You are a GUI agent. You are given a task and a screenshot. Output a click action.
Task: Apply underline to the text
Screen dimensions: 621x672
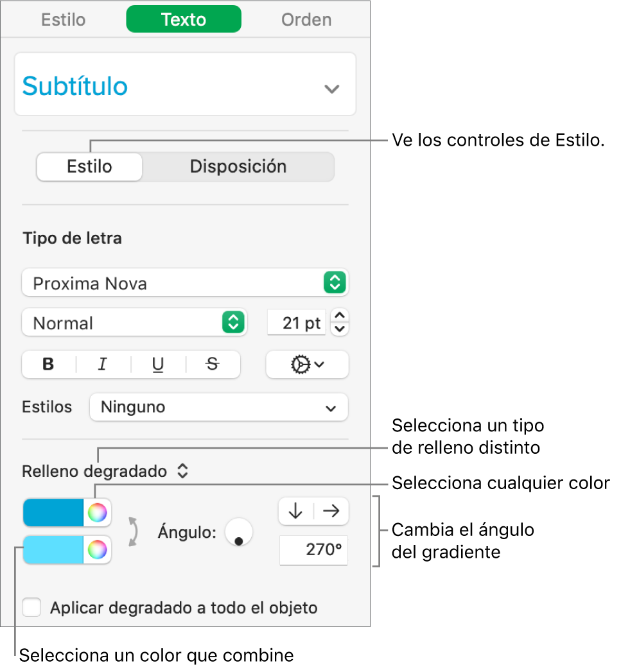coord(158,365)
